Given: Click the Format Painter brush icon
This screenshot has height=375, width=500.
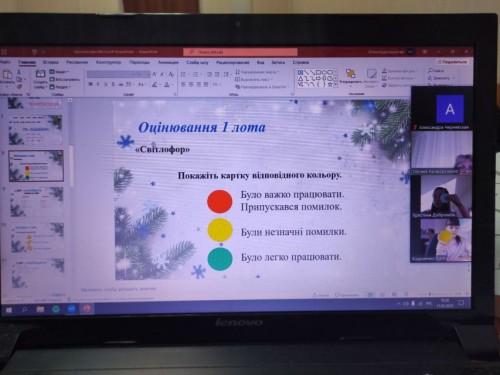Looking at the screenshot, I should 19,87.
